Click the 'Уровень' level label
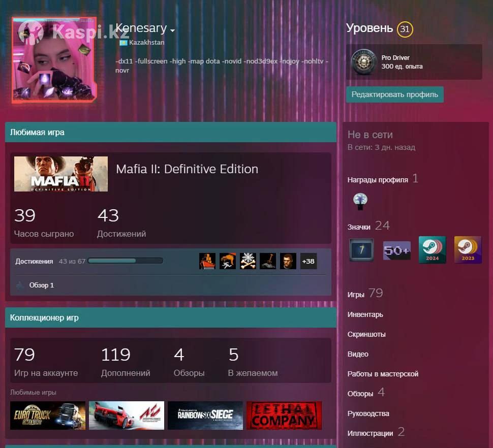 [369, 28]
